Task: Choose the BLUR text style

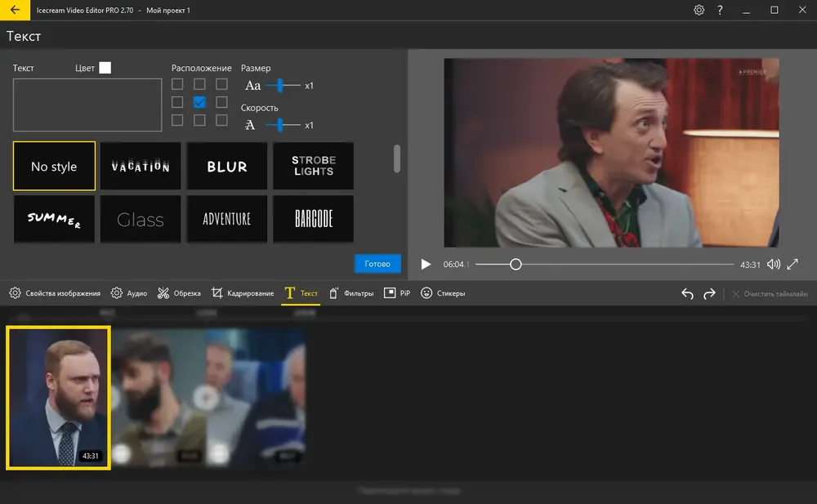Action: (x=226, y=167)
